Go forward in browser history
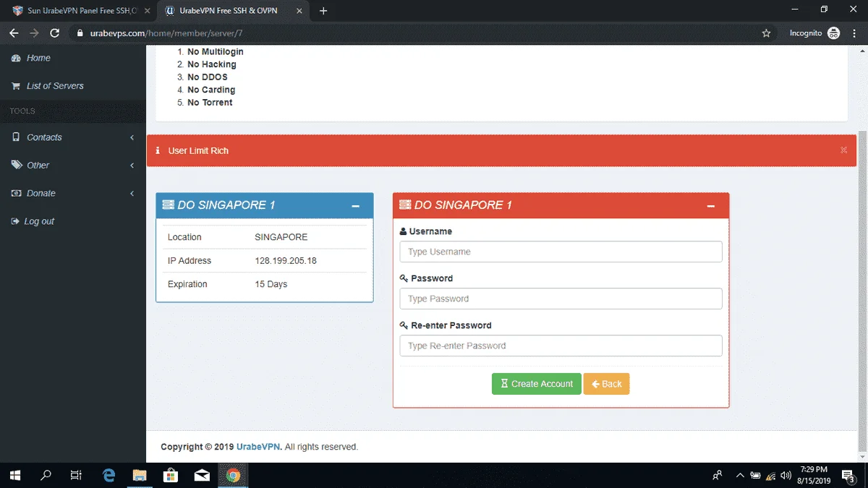868x488 pixels. click(34, 33)
